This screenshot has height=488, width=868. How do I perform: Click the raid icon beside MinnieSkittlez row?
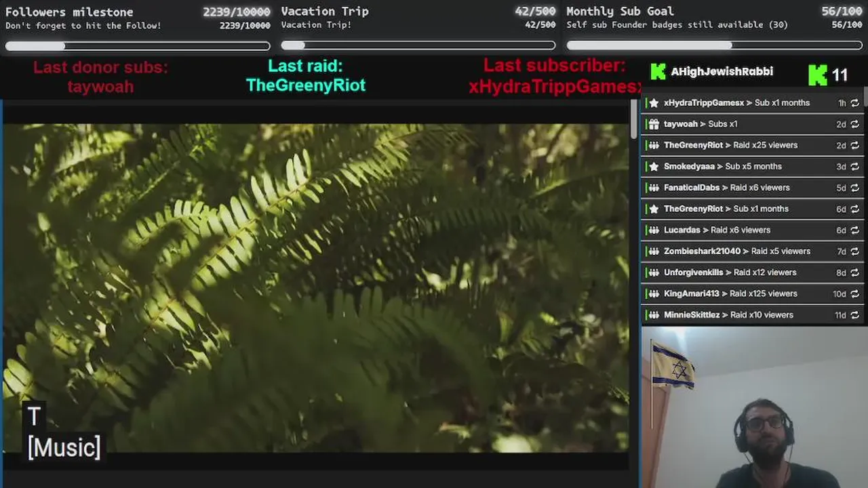click(x=654, y=314)
